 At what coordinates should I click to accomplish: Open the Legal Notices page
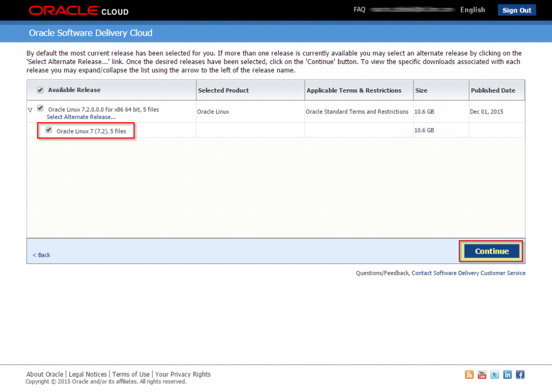coord(88,374)
